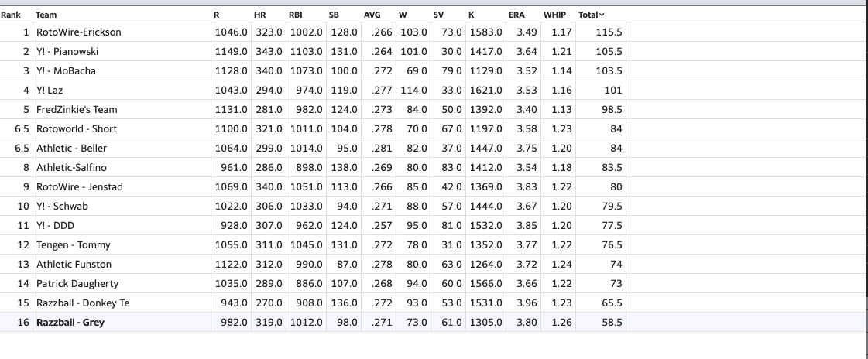Select team Rotoworld - Short
The image size is (868, 359).
click(x=77, y=129)
